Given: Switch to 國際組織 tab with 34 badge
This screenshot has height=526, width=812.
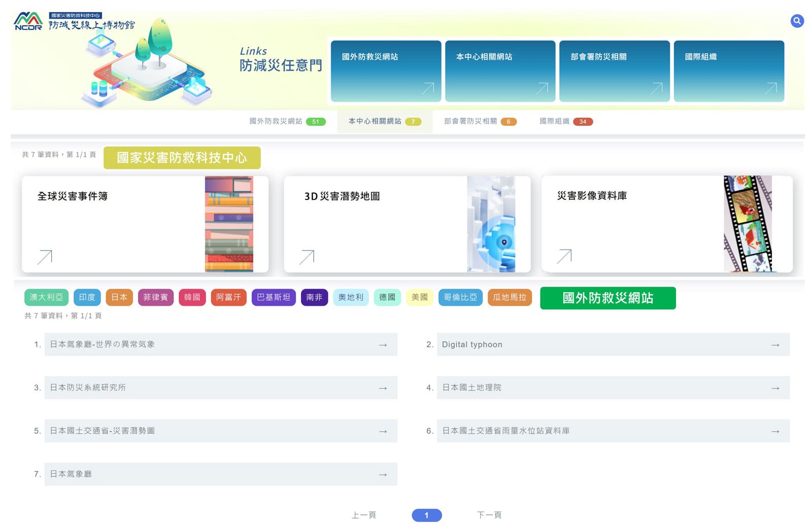Looking at the screenshot, I should tap(565, 121).
